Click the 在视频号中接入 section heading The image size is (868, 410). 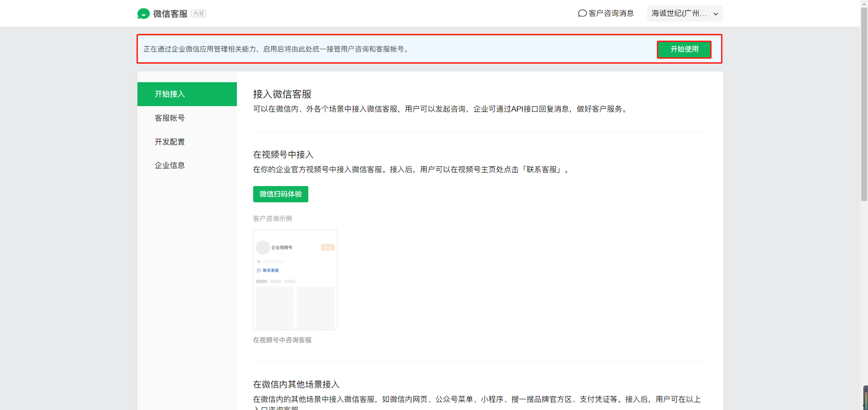(x=283, y=154)
